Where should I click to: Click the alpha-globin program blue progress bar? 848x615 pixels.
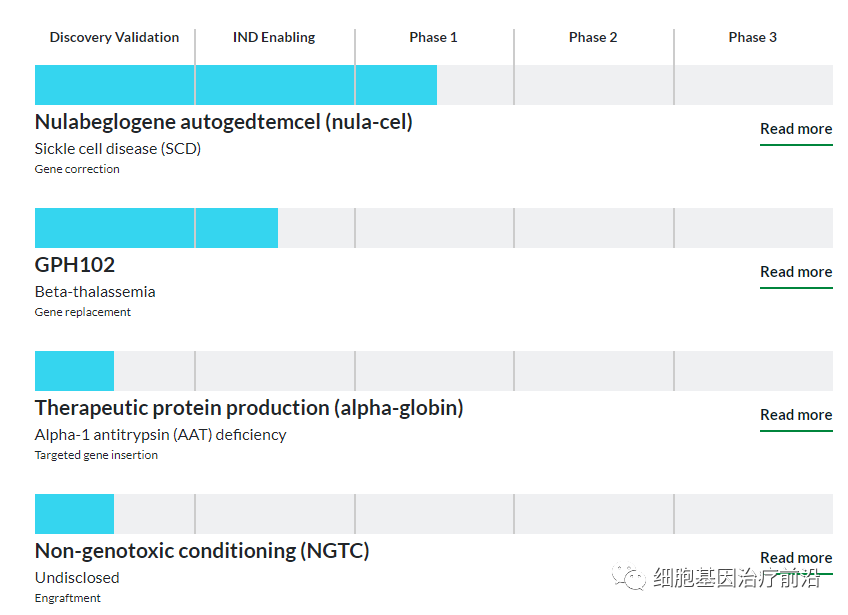(74, 371)
